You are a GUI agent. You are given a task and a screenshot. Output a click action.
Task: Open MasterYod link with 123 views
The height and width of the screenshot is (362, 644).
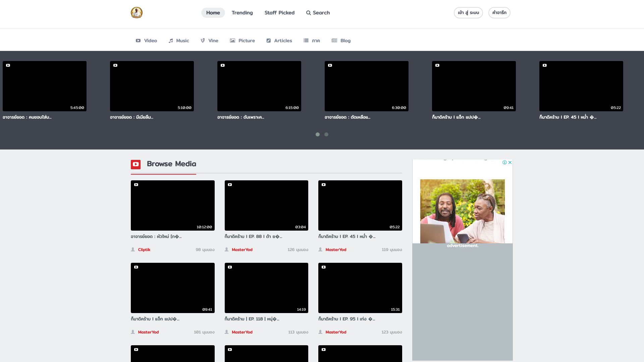click(x=336, y=332)
